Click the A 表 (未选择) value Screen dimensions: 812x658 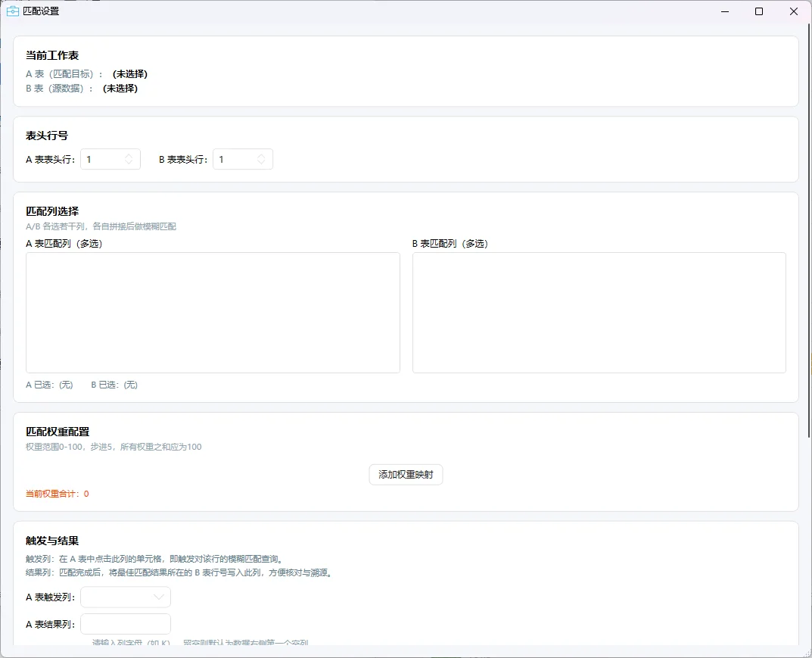point(130,74)
